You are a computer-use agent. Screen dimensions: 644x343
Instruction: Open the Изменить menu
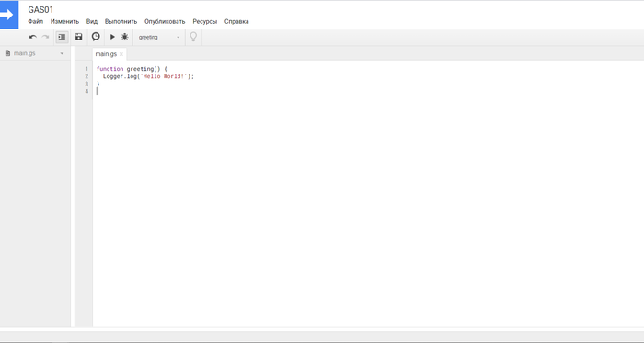pyautogui.click(x=64, y=21)
